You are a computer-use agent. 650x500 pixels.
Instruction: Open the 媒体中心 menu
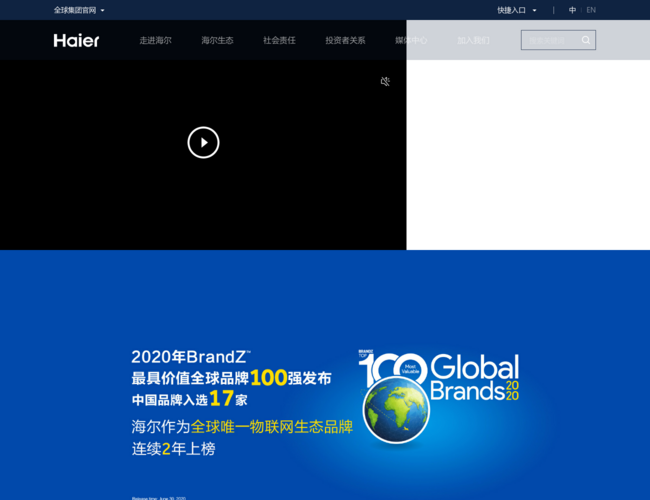[411, 40]
